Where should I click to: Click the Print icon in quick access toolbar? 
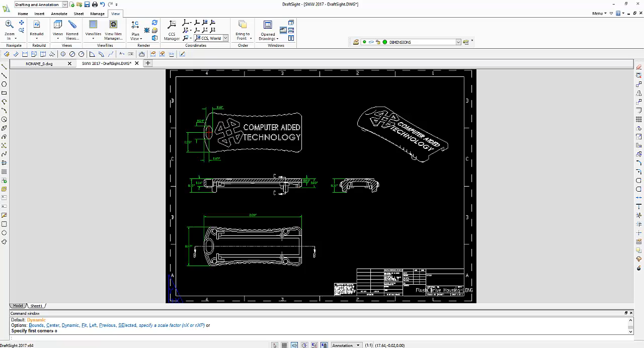pyautogui.click(x=95, y=5)
